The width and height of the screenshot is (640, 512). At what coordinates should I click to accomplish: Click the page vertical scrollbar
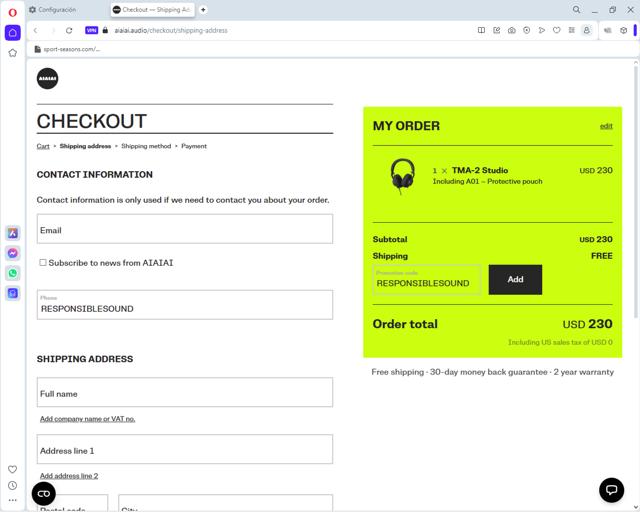click(x=636, y=192)
